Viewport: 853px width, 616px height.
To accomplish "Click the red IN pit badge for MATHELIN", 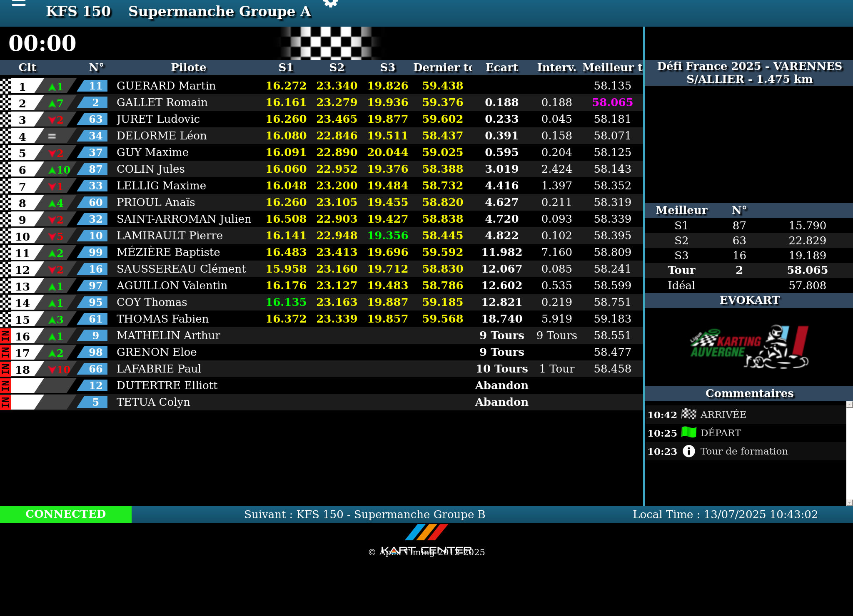I will coord(5,335).
